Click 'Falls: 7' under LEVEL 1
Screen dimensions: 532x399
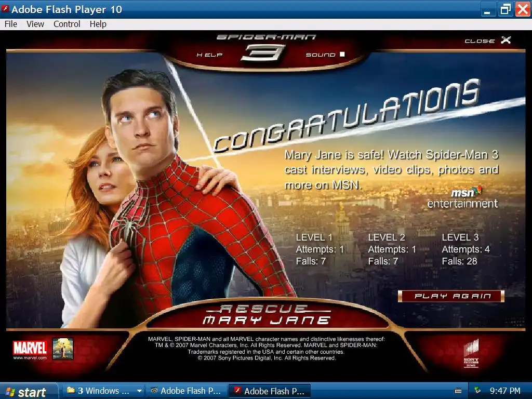311,261
